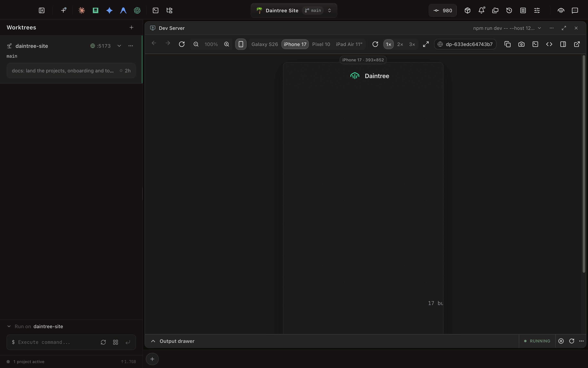Toggle mobile device viewport mode
The width and height of the screenshot is (588, 368).
[241, 44]
